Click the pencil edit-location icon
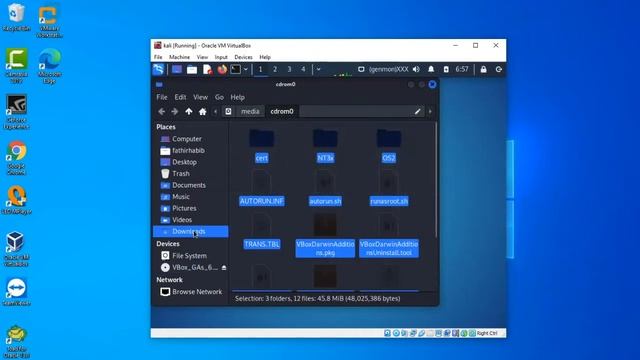This screenshot has height=360, width=640. [x=418, y=111]
